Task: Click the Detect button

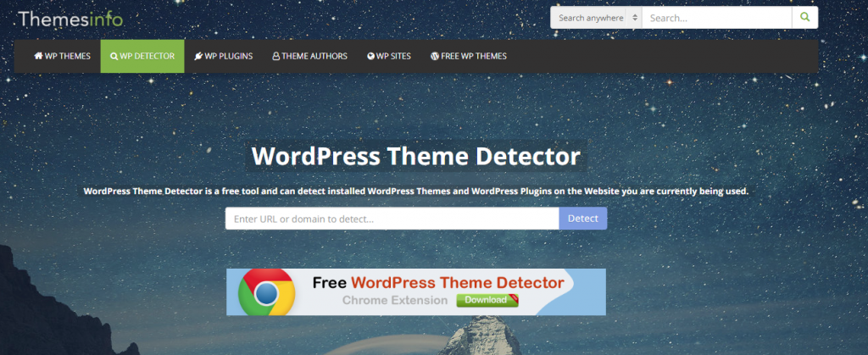Action: pos(583,219)
